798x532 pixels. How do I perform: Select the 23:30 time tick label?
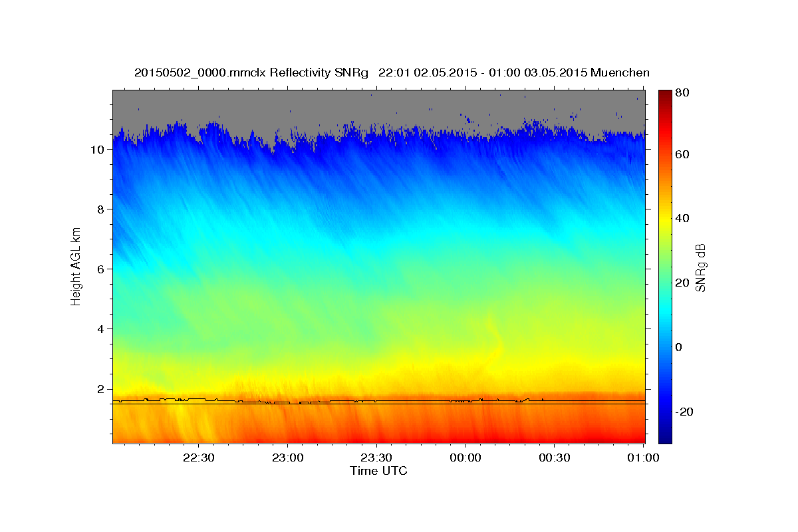pyautogui.click(x=376, y=458)
